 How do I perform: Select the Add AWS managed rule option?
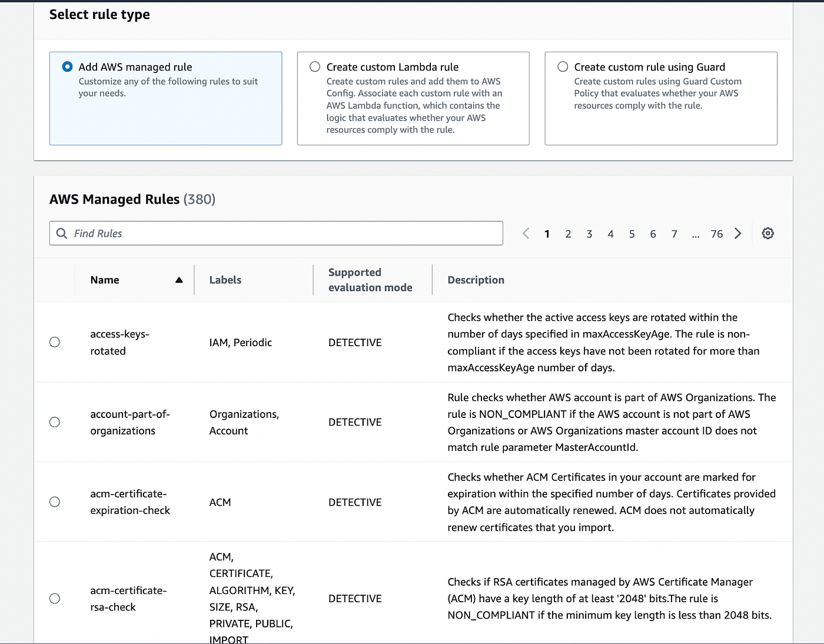67,67
